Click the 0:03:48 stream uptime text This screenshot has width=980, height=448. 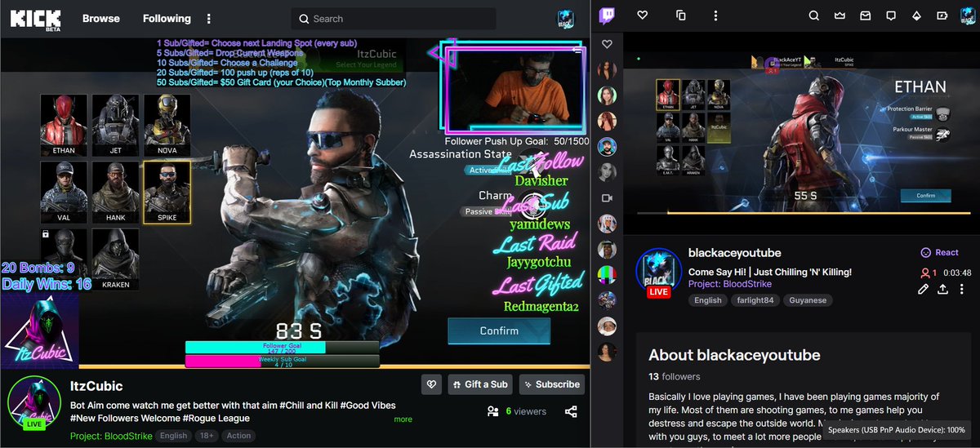pos(955,273)
